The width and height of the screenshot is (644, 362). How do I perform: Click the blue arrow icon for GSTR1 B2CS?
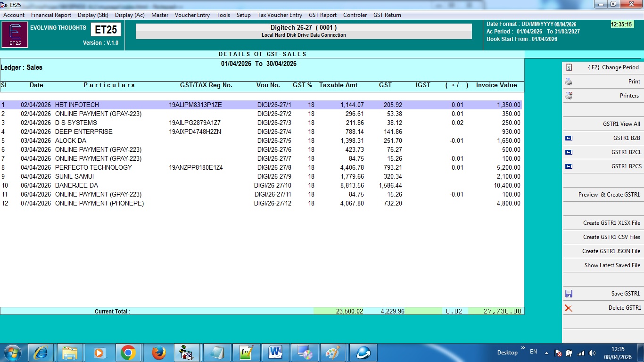click(x=569, y=166)
